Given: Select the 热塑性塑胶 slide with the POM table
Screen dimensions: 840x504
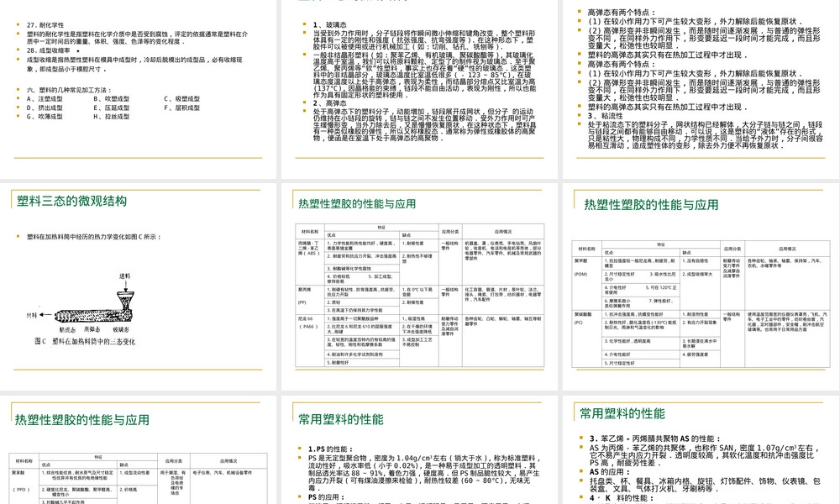Looking at the screenshot, I should [x=701, y=286].
